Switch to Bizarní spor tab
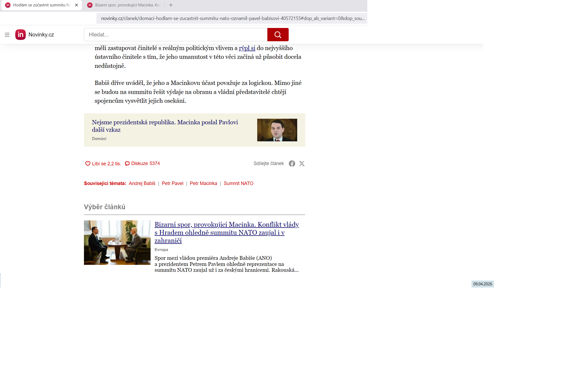This screenshot has width=588, height=370. [125, 5]
